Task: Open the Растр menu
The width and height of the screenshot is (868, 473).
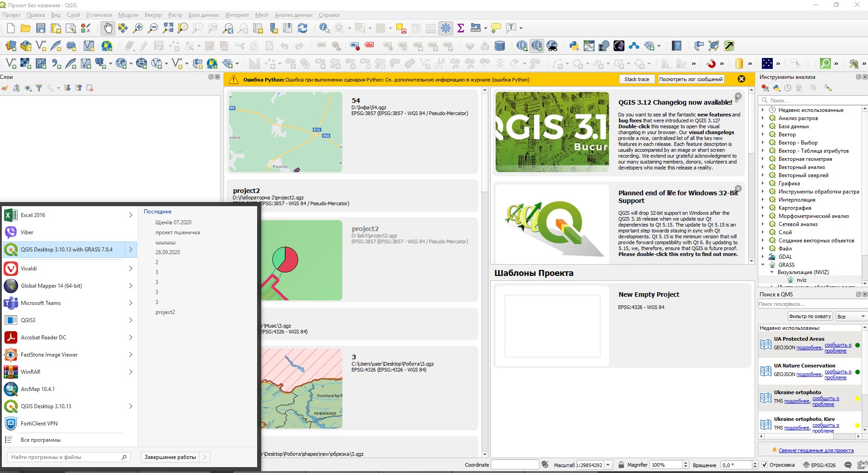Action: [x=175, y=15]
